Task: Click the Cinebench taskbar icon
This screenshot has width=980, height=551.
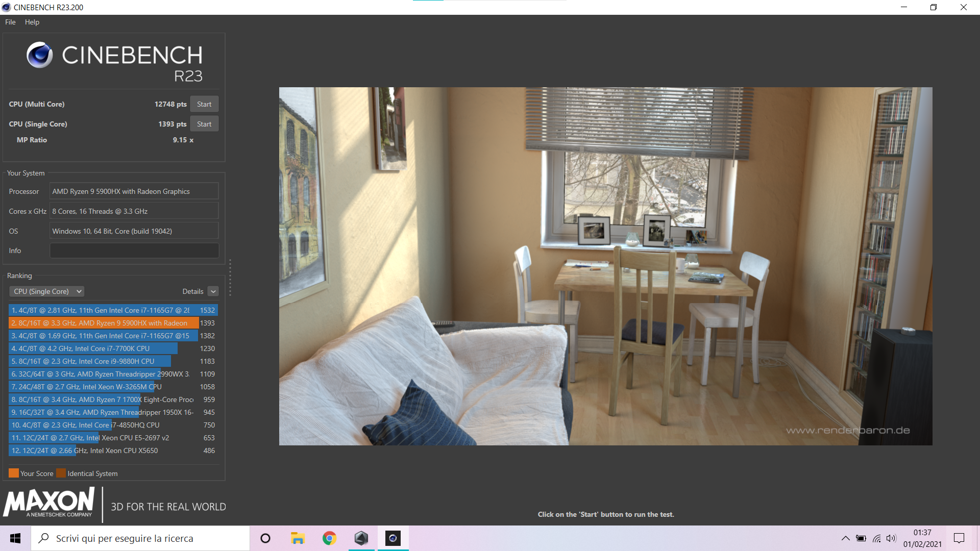Action: pyautogui.click(x=393, y=538)
